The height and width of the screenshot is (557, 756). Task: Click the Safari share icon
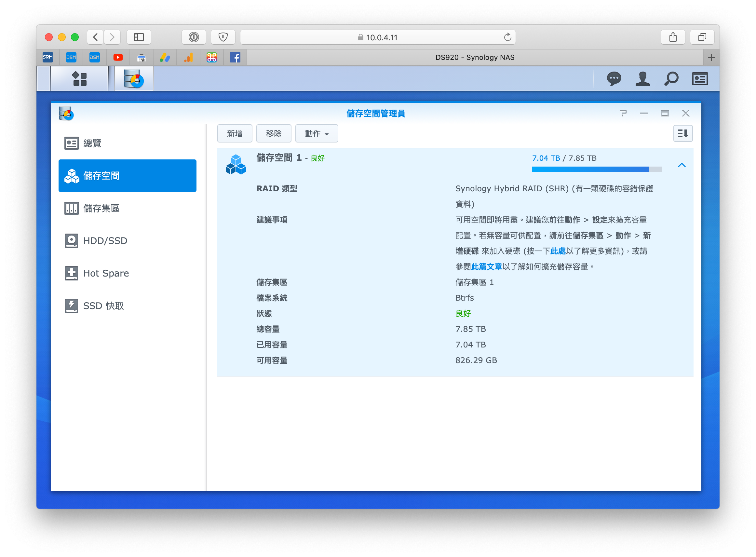673,37
